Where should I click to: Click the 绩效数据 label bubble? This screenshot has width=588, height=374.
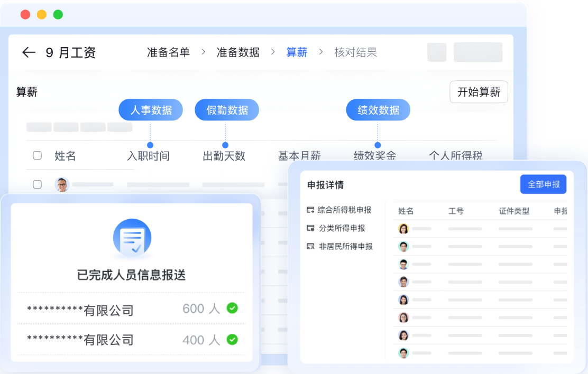click(x=378, y=110)
